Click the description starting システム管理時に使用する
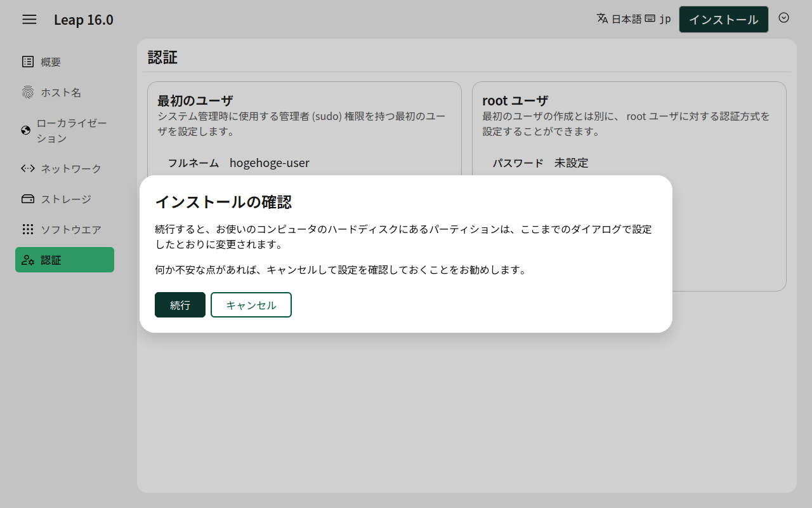Image resolution: width=812 pixels, height=508 pixels. (x=302, y=124)
